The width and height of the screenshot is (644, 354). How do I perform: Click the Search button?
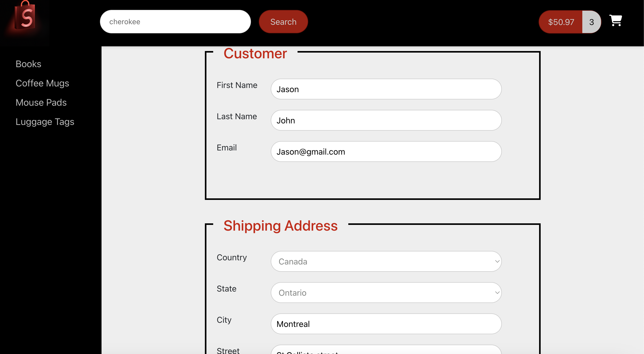283,22
